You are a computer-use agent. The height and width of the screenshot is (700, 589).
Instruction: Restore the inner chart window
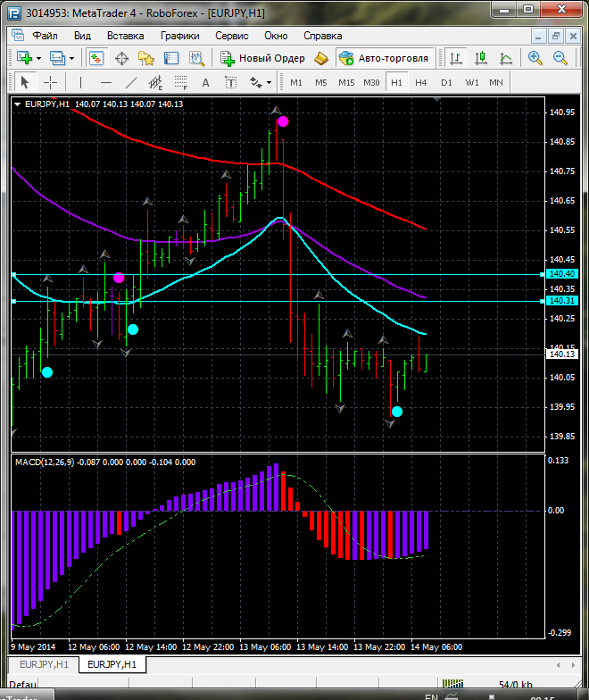click(555, 36)
